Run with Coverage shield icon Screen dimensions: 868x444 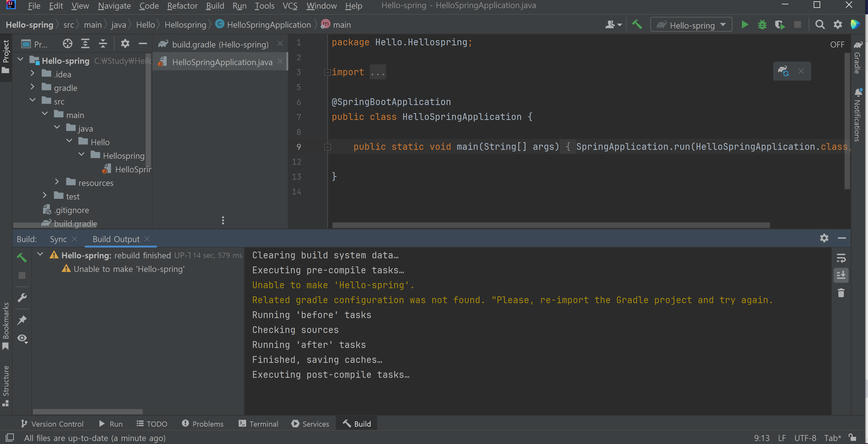pyautogui.click(x=780, y=25)
